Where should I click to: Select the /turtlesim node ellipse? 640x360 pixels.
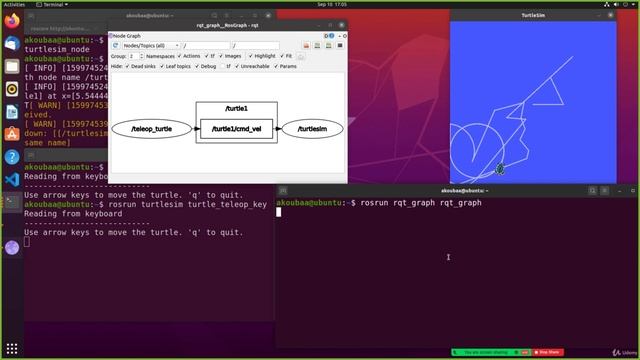[x=312, y=129]
